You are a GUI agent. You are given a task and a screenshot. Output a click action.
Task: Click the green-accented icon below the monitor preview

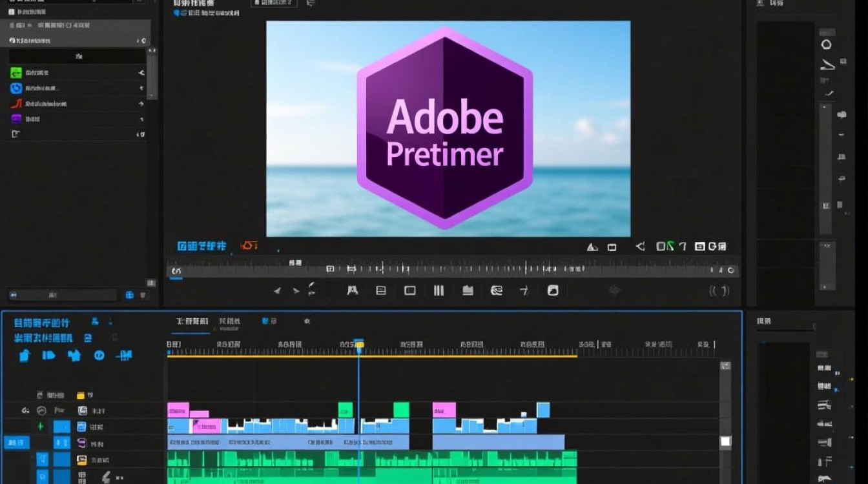[x=665, y=246]
